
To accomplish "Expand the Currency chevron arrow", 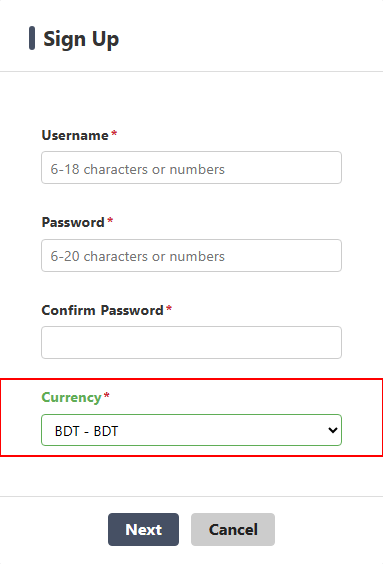I will (x=333, y=430).
